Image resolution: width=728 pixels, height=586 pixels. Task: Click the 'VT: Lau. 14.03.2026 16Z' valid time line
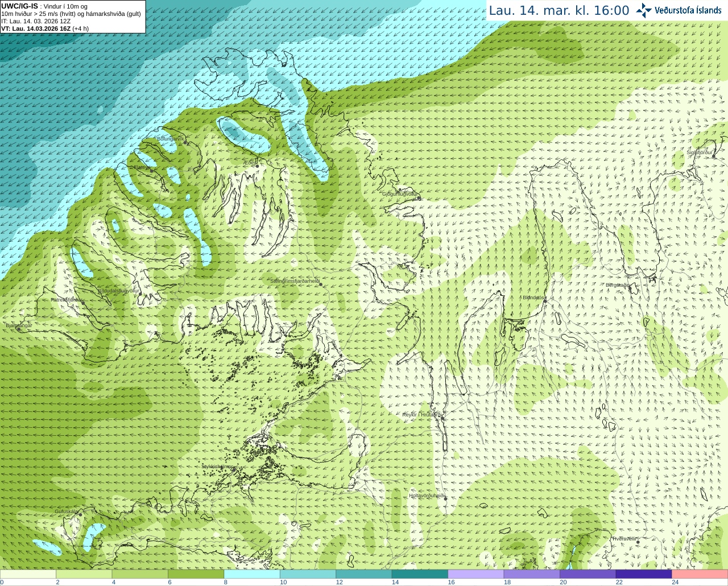click(45, 28)
